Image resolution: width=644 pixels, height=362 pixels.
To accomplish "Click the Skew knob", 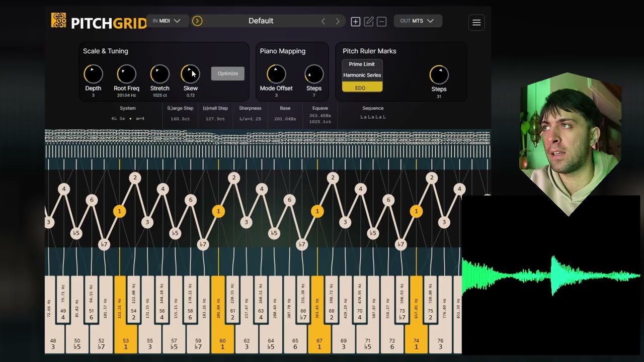I will (x=190, y=74).
